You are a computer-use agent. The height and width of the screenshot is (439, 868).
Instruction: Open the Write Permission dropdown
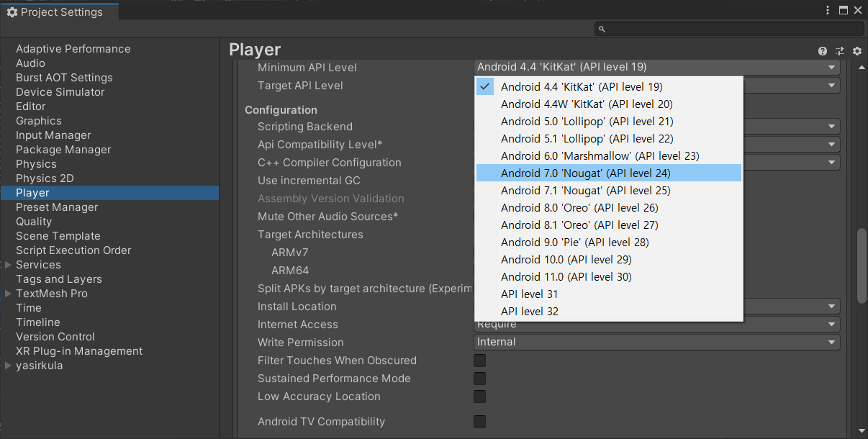pos(657,343)
